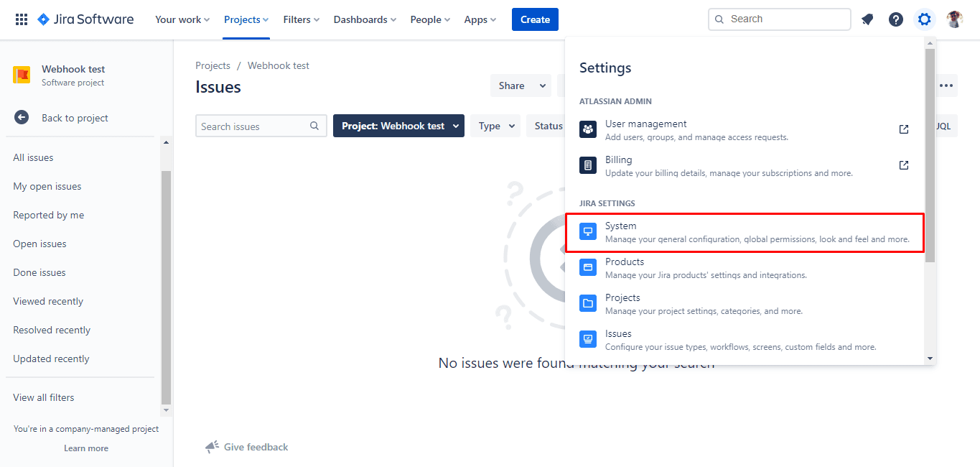Image resolution: width=980 pixels, height=467 pixels.
Task: Select System in Jira settings
Action: (745, 232)
